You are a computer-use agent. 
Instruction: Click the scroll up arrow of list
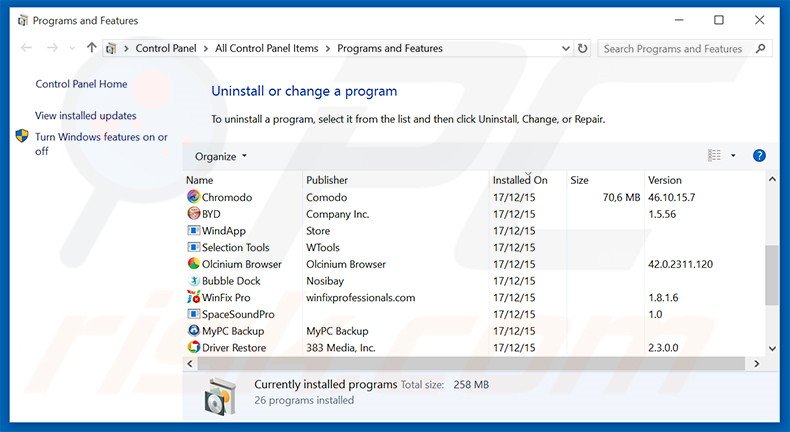pos(772,179)
